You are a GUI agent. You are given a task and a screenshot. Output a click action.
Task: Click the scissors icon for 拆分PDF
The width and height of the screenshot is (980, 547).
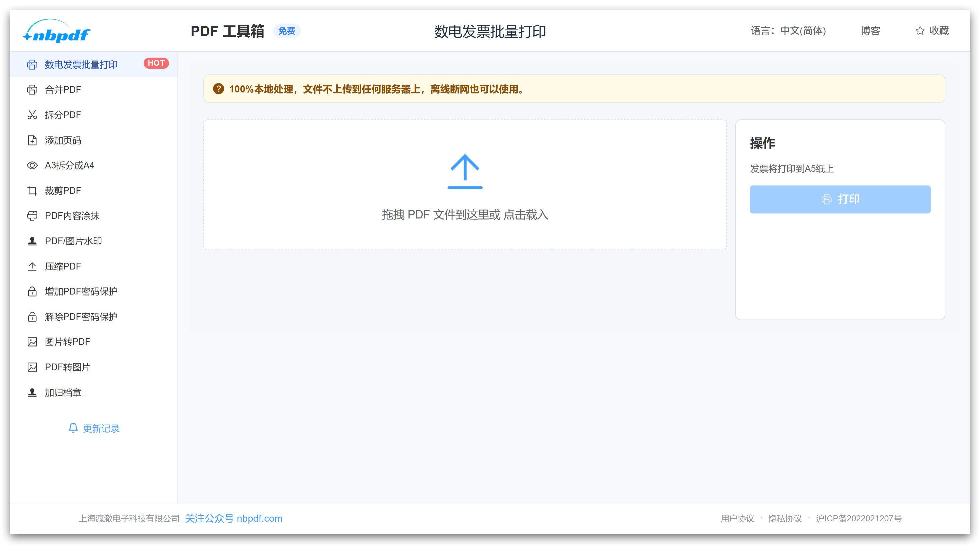click(32, 115)
